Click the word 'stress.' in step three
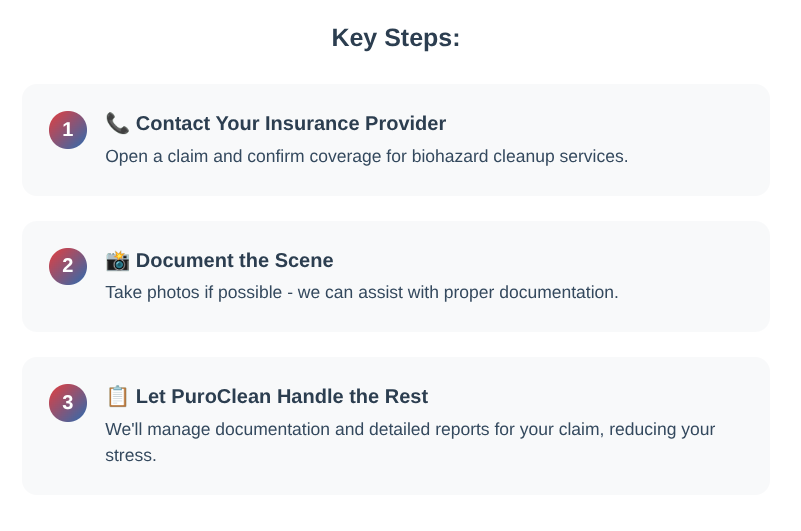 click(131, 455)
